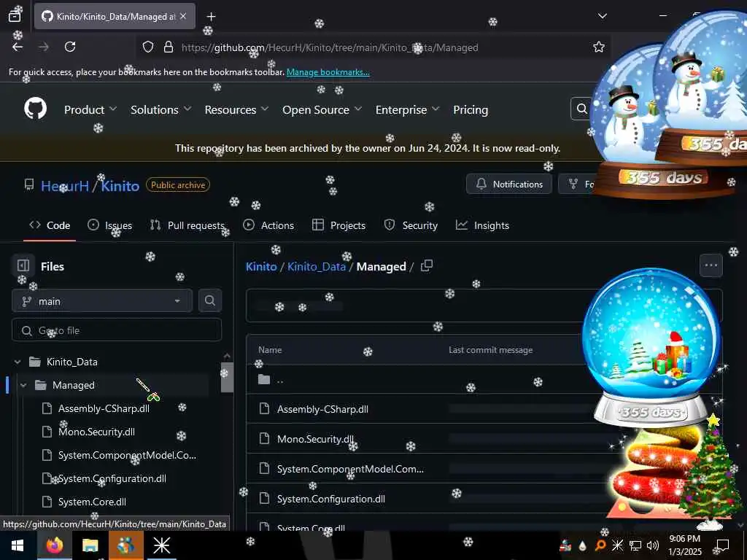This screenshot has height=560, width=747.
Task: Select Mono.Security.dll in the file tree
Action: point(96,432)
